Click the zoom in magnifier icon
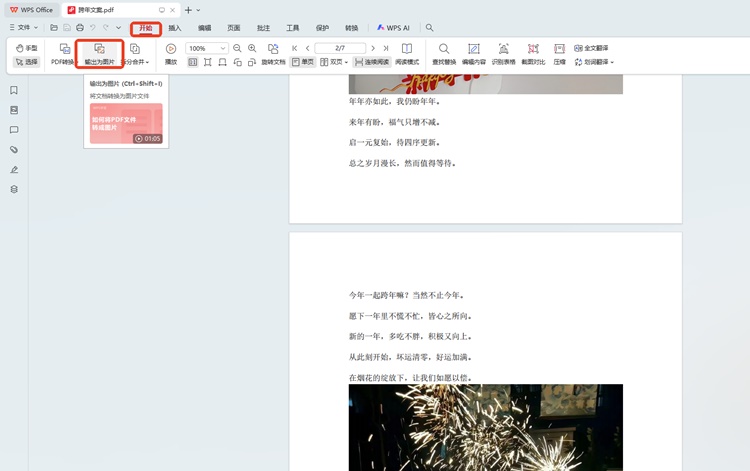 pos(252,48)
